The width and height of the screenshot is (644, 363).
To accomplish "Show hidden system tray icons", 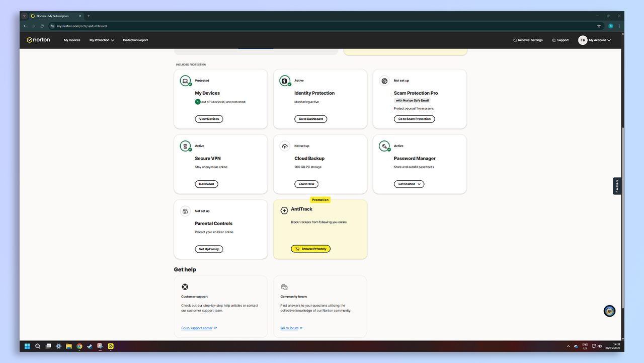I will [x=569, y=346].
